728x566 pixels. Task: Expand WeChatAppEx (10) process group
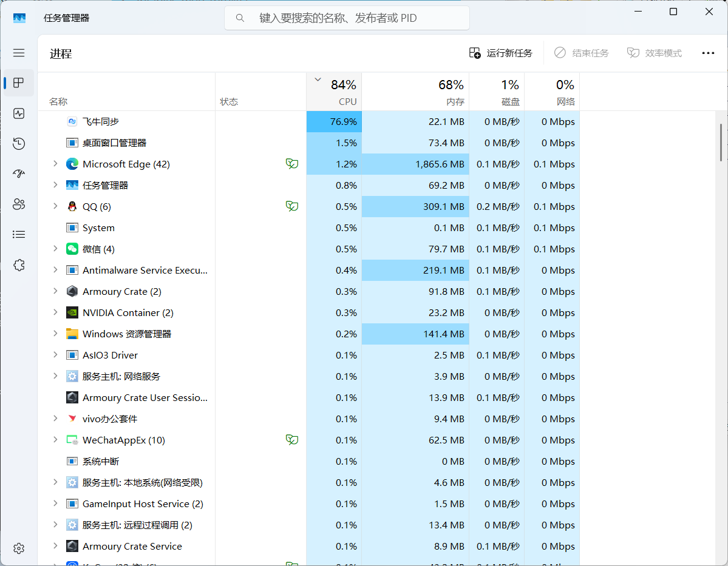pos(55,440)
